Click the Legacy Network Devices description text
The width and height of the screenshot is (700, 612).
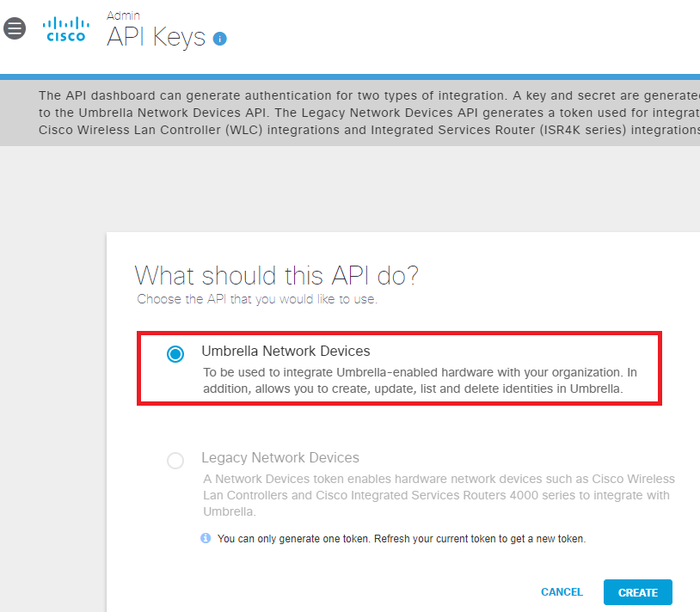point(439,495)
